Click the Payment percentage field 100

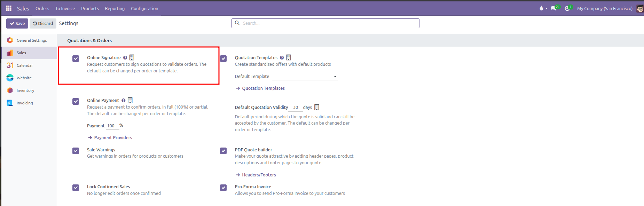(112, 126)
